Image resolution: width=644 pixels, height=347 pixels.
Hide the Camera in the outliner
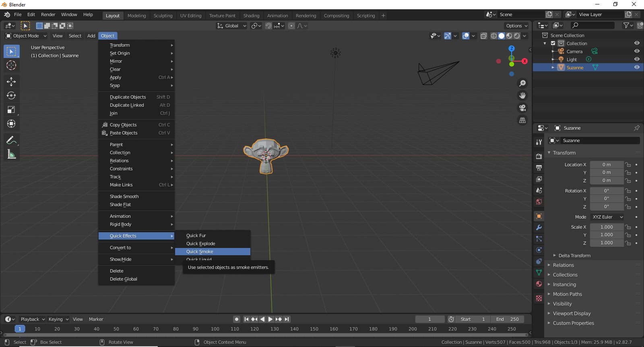point(637,52)
